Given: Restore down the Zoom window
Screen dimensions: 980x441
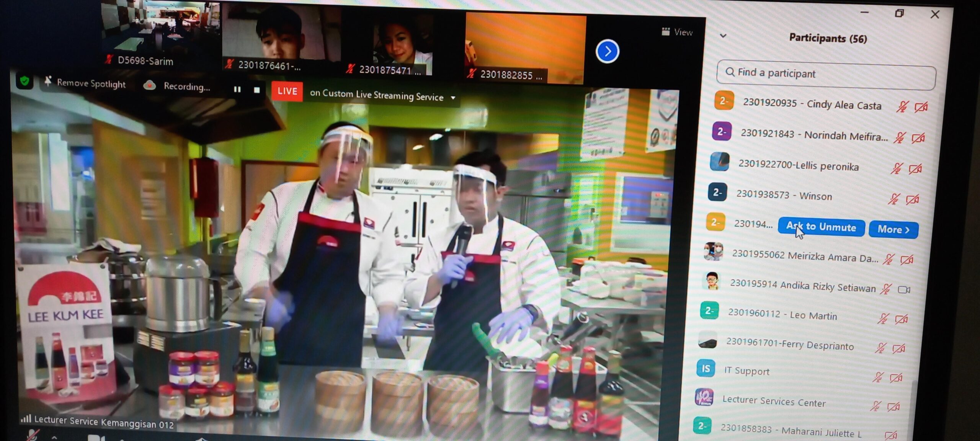Looking at the screenshot, I should tap(899, 13).
